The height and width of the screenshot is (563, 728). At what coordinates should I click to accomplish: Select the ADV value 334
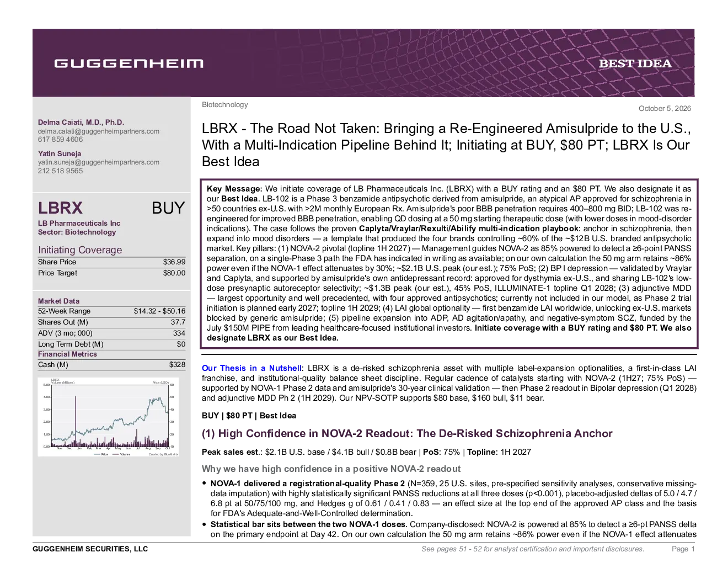coord(179,333)
